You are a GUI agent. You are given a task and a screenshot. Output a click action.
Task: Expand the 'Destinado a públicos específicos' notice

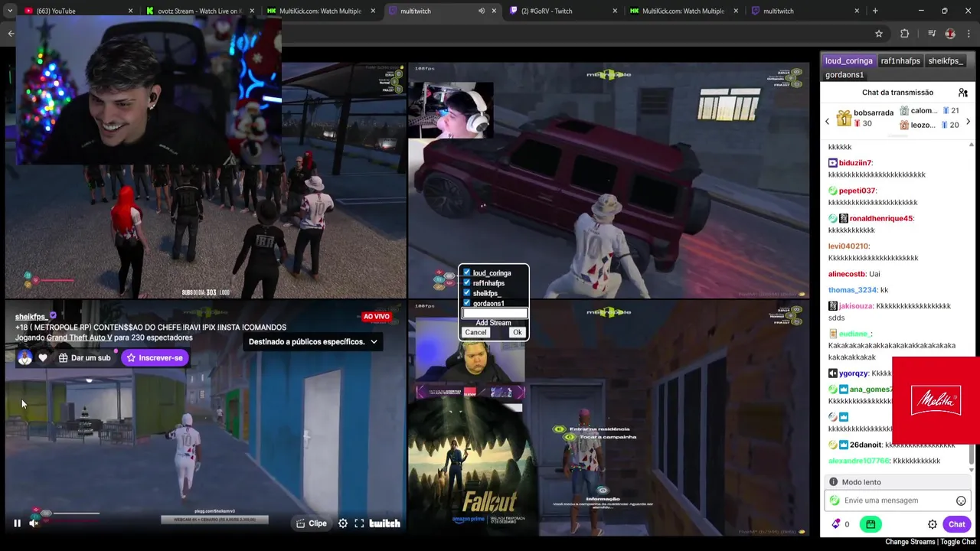point(313,342)
